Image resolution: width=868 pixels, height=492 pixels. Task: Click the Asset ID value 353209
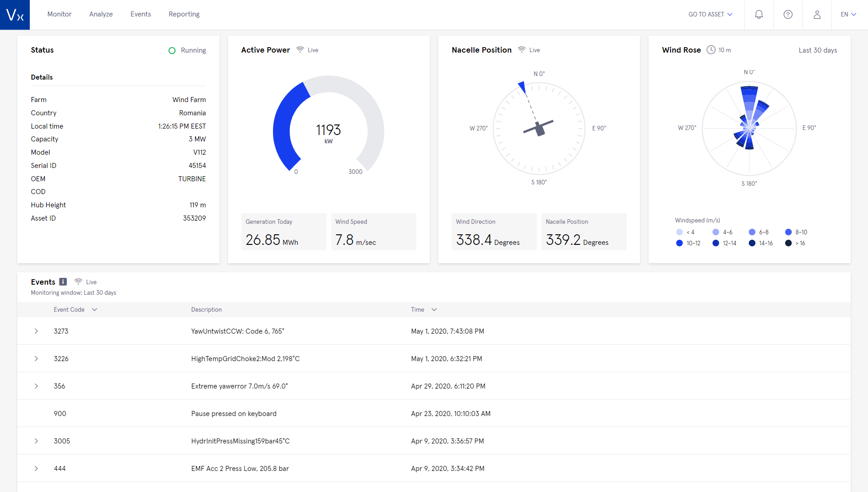[x=194, y=218]
